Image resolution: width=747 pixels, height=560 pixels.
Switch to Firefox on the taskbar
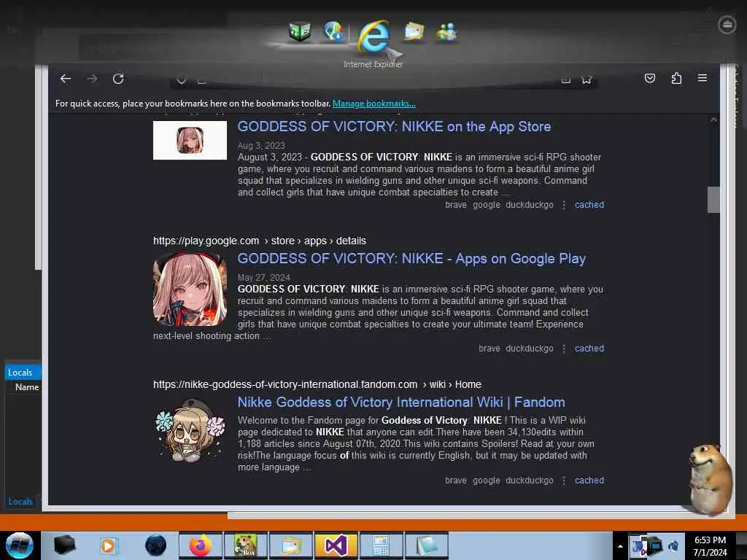pyautogui.click(x=200, y=545)
